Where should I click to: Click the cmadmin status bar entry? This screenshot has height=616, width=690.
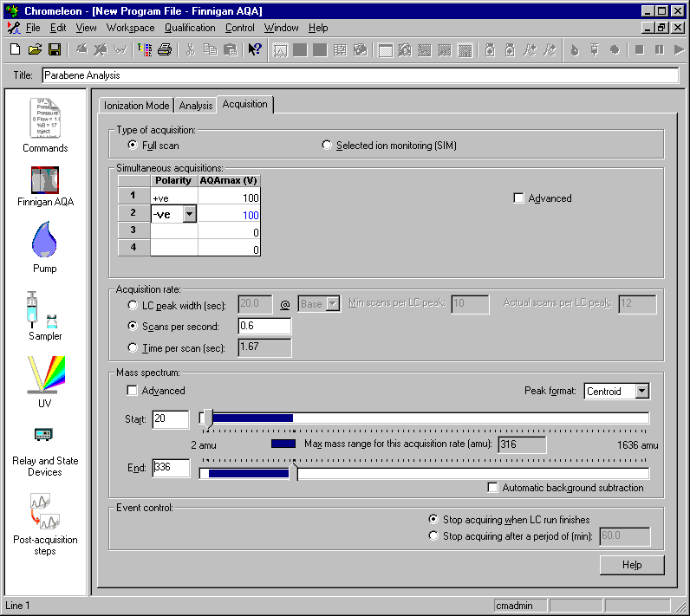pos(520,606)
